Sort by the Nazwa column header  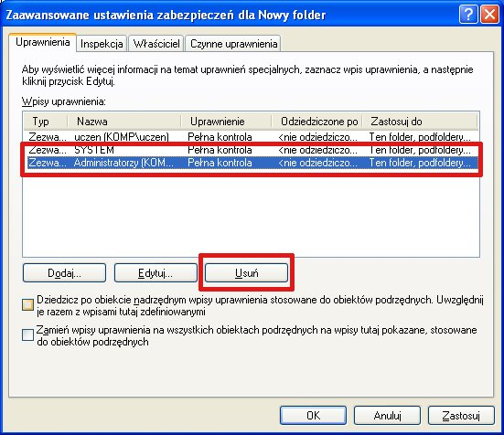(124, 122)
